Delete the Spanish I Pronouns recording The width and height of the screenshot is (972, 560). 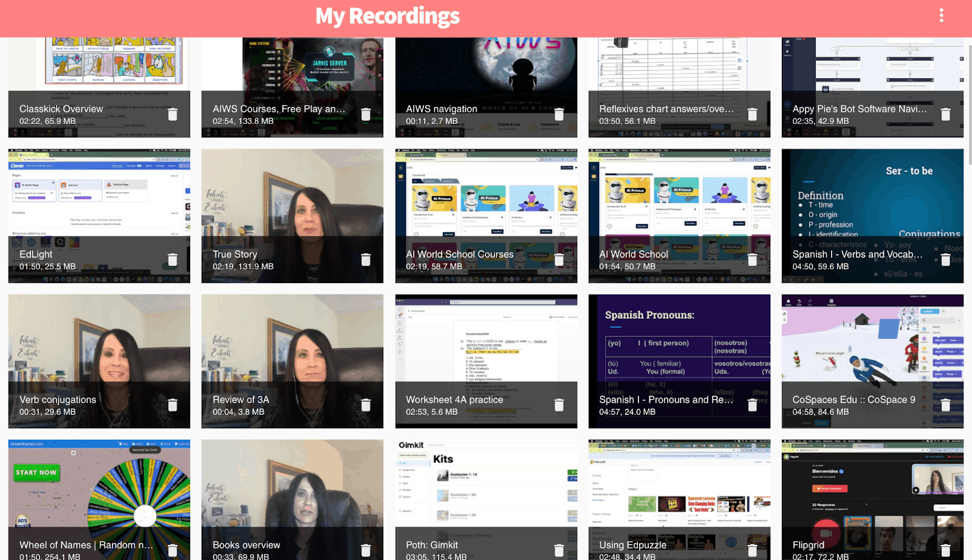coord(752,405)
